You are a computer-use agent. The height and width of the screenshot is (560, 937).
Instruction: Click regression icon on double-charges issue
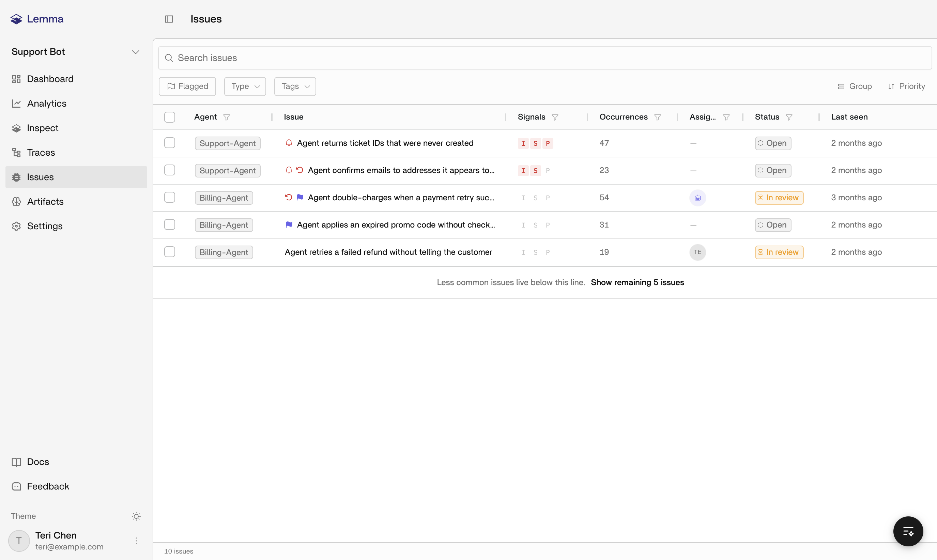coord(289,197)
